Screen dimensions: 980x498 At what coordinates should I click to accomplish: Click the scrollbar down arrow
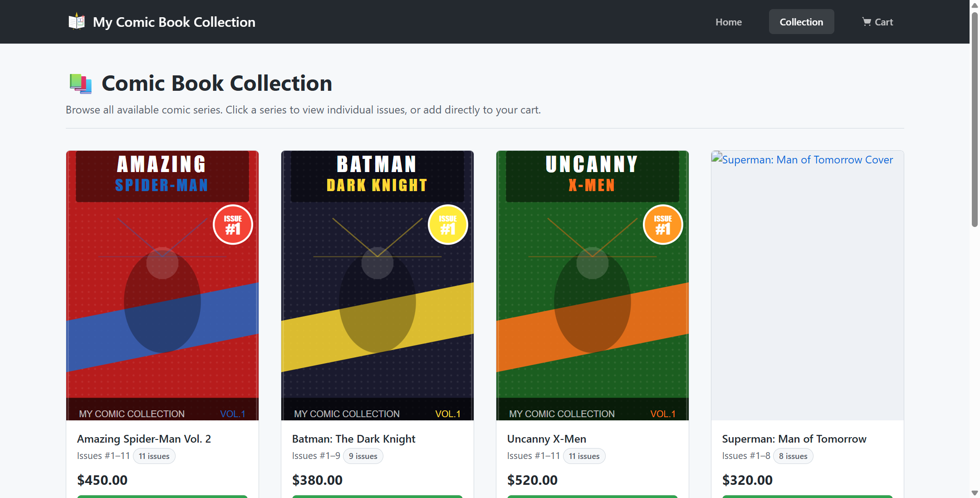[974, 493]
